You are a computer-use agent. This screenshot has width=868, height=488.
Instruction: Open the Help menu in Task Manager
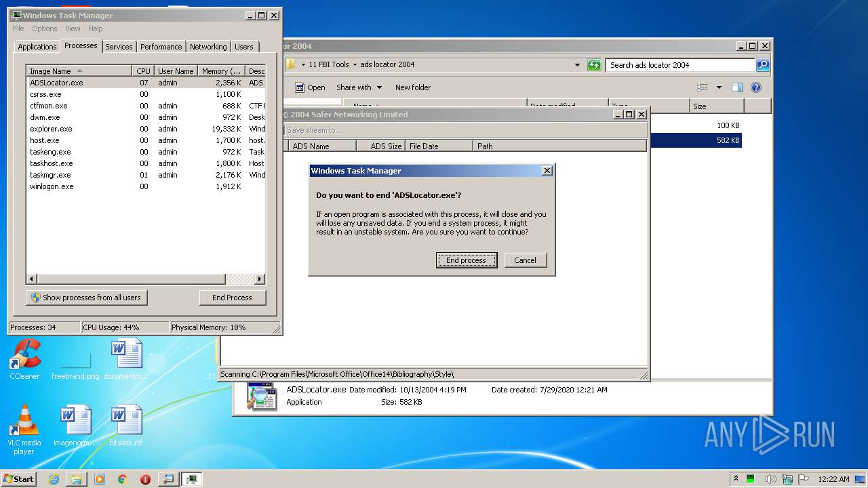click(x=95, y=28)
